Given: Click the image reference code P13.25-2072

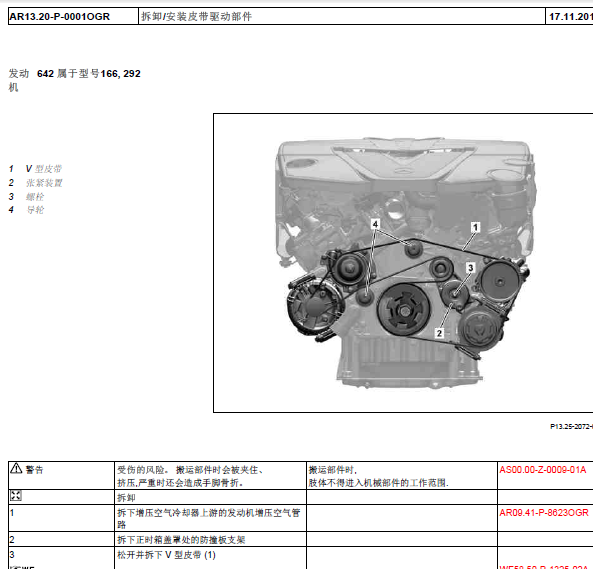Looking at the screenshot, I should (571, 426).
